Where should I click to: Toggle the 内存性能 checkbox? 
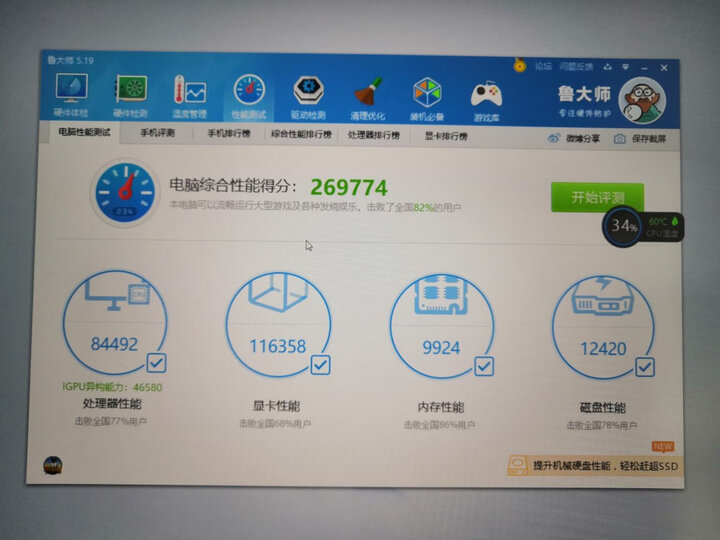click(484, 366)
